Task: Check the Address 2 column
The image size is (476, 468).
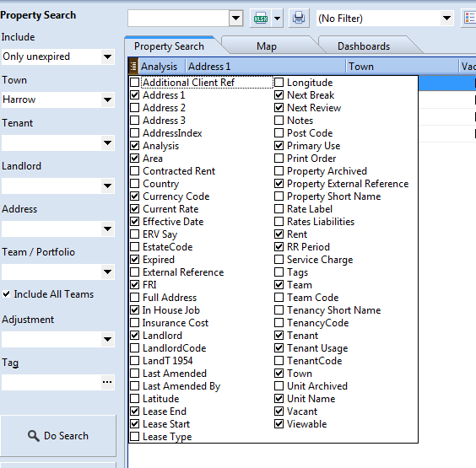Action: [x=135, y=108]
